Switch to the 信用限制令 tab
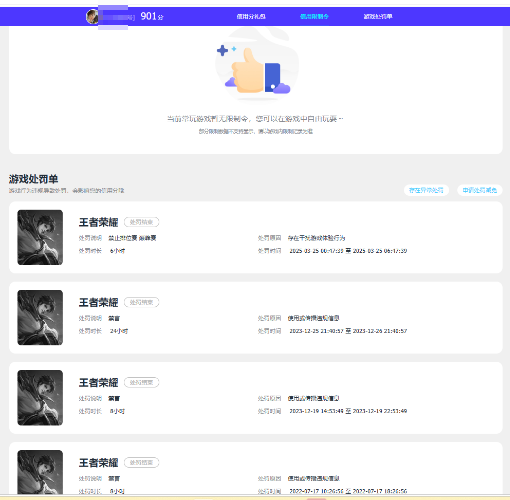Viewport: 510px width, 500px height. click(314, 16)
